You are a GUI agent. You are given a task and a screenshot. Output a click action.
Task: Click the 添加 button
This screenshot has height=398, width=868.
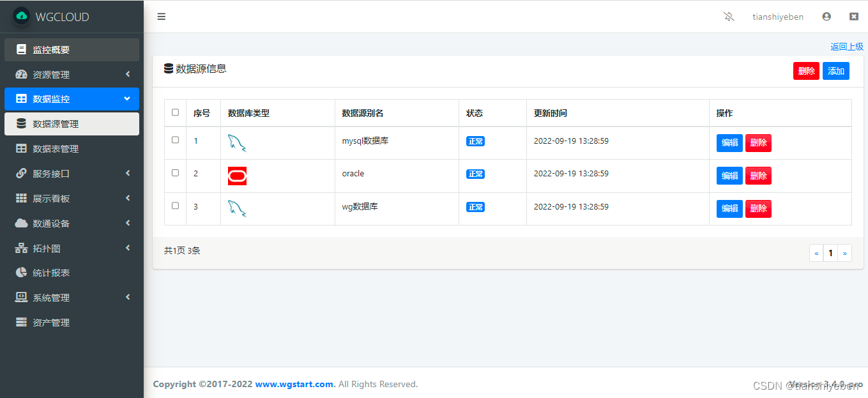[x=835, y=71]
